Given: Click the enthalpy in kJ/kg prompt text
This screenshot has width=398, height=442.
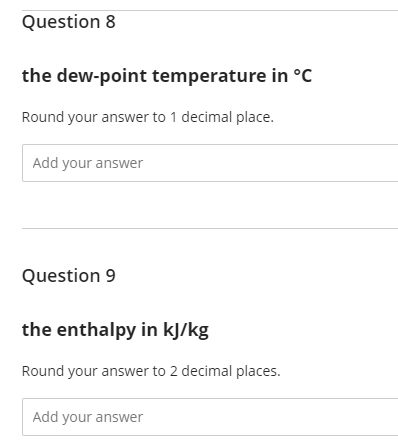Looking at the screenshot, I should click(115, 330).
